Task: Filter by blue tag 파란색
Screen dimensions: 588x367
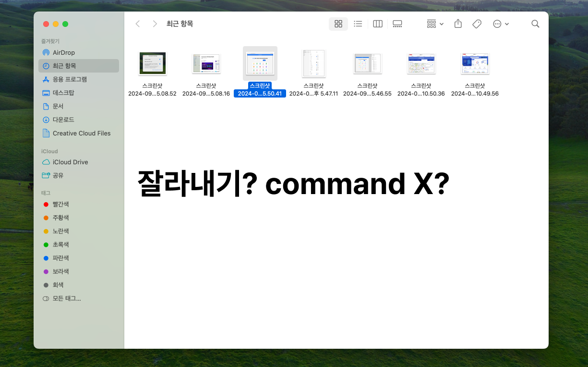Action: pyautogui.click(x=79, y=258)
